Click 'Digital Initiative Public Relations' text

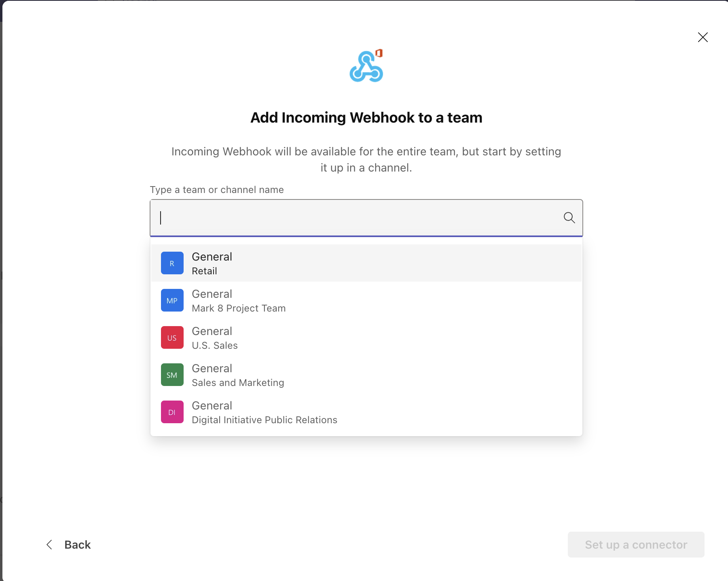(x=265, y=420)
